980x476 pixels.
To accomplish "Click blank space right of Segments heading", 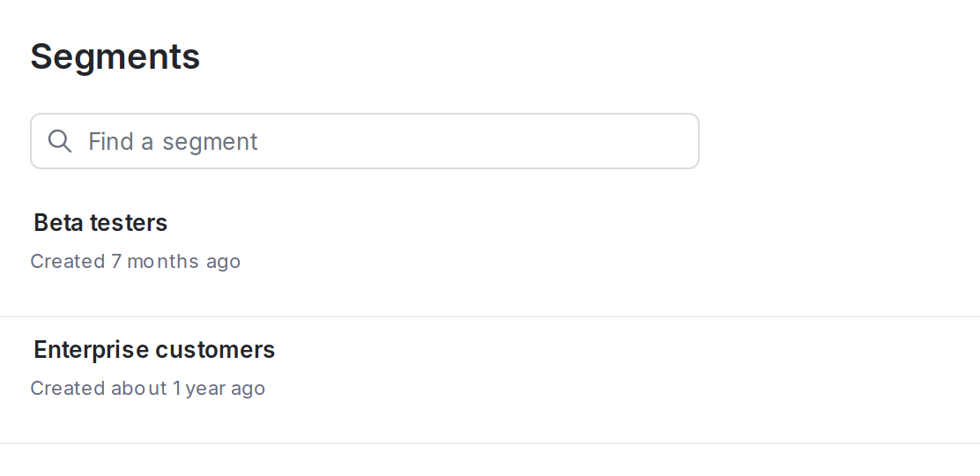I will pyautogui.click(x=573, y=56).
